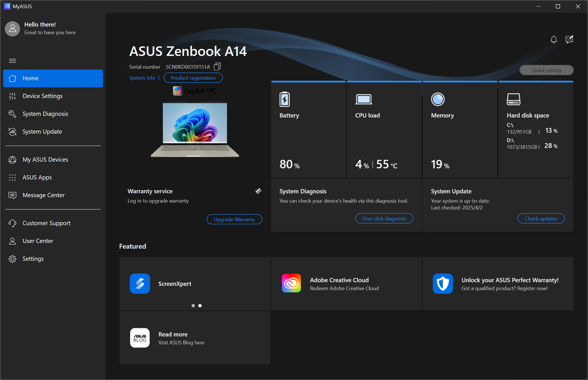588x380 pixels.
Task: Switch to the first featured carousel dot
Action: 193,306
